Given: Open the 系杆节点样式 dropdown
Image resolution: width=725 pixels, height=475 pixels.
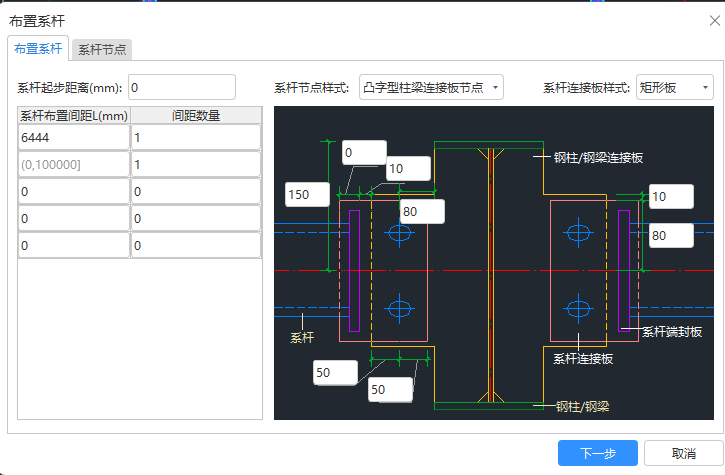Looking at the screenshot, I should click(431, 87).
